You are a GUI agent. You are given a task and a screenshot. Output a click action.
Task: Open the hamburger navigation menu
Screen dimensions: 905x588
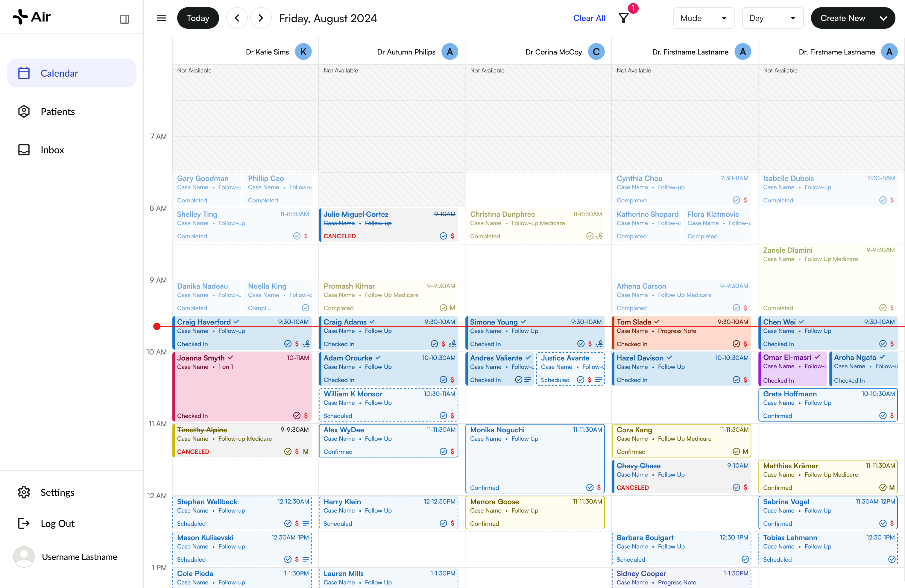point(161,18)
